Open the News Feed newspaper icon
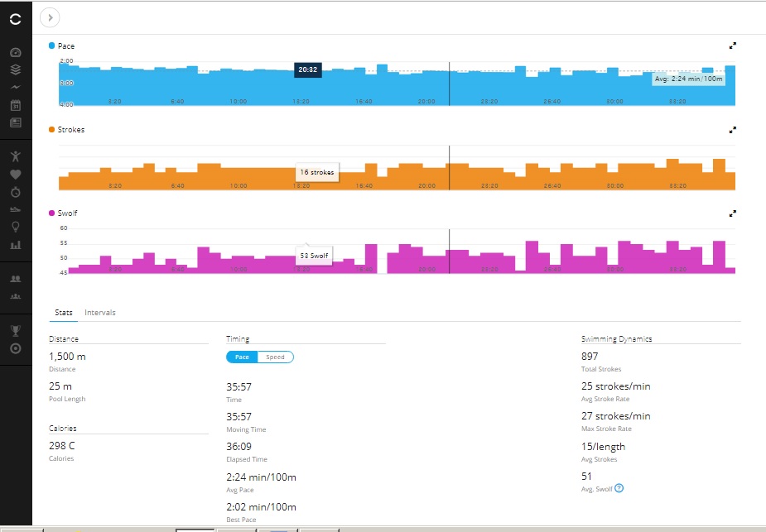The height and width of the screenshot is (532, 766). (x=16, y=122)
